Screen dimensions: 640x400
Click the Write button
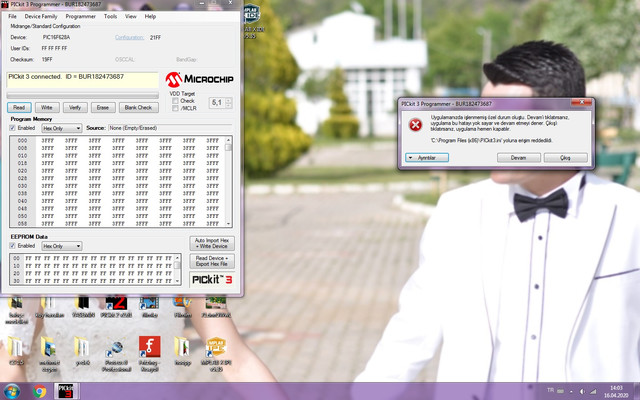coord(47,108)
